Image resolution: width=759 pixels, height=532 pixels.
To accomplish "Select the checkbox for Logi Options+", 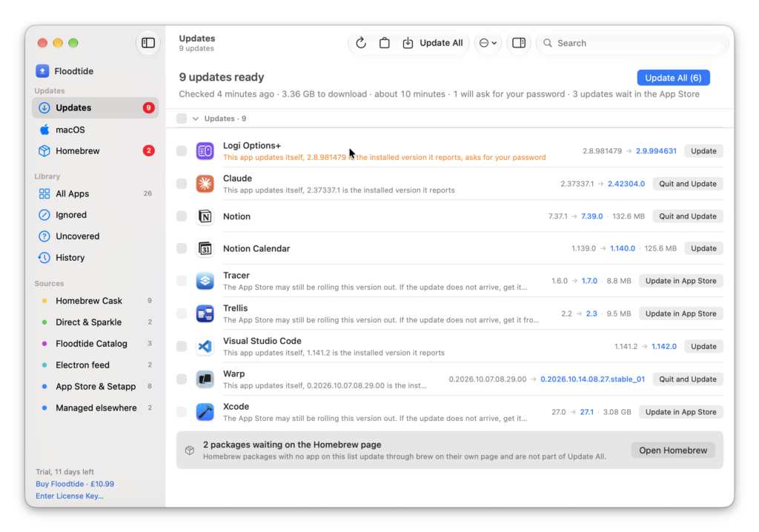I will pos(182,151).
